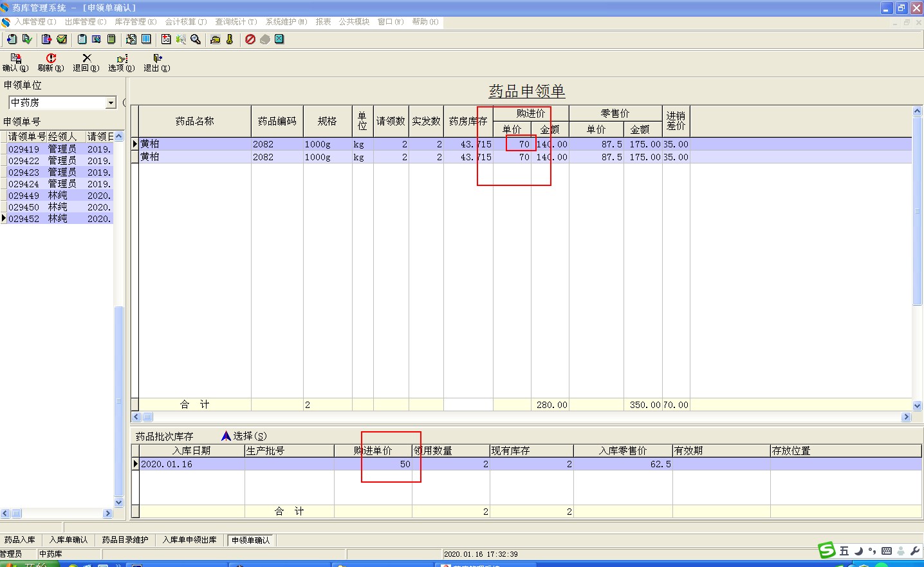The image size is (924, 567).
Task: Click the 退出(X) exit button
Action: (157, 62)
